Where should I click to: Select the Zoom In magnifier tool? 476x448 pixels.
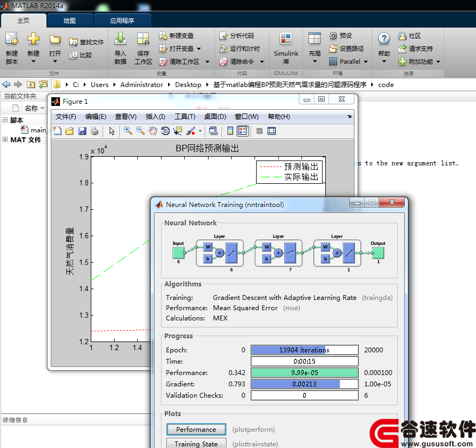(128, 131)
